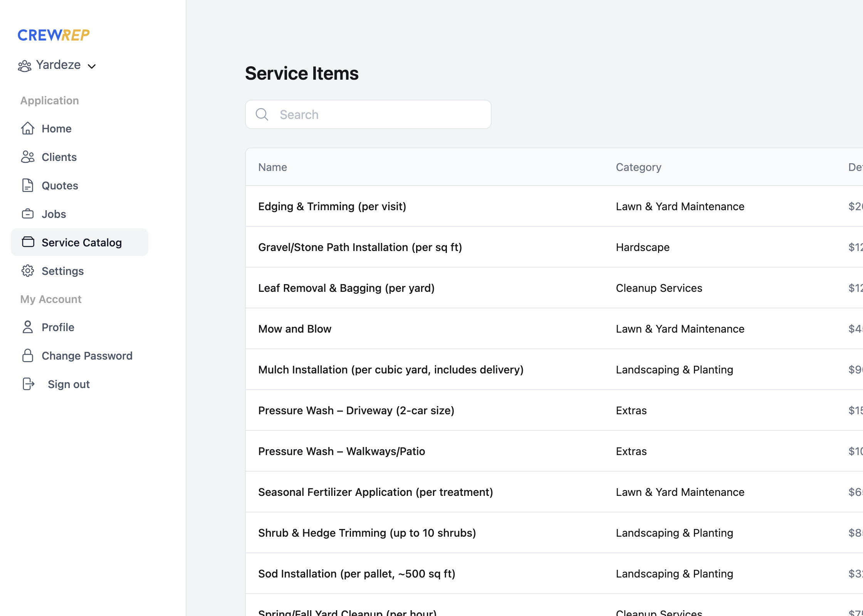Open the Yardeze organization switcher
The height and width of the screenshot is (616, 863).
(58, 65)
